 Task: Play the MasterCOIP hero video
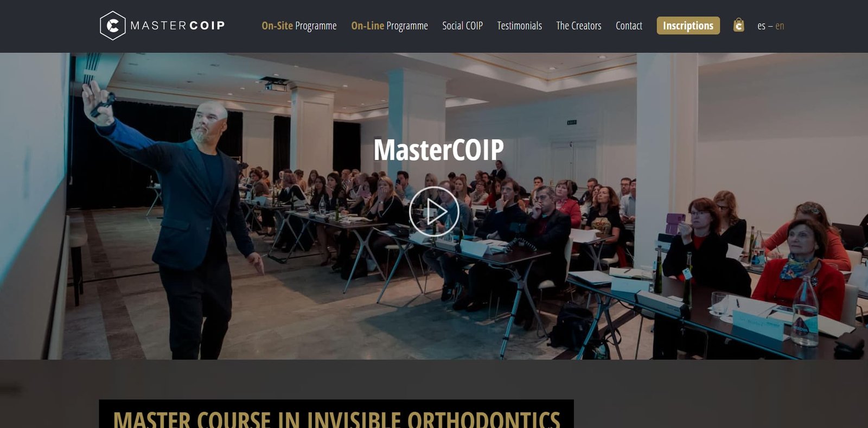tap(434, 212)
